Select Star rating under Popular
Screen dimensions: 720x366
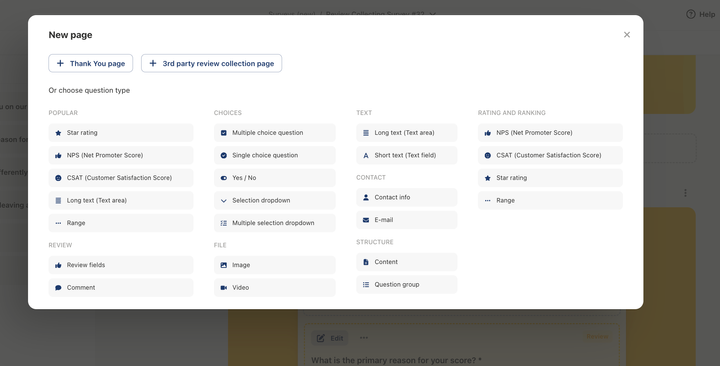[121, 133]
